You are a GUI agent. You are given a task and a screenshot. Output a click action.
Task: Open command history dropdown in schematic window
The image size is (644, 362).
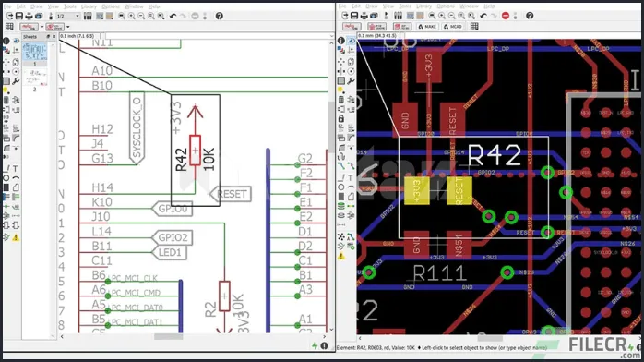tap(331, 36)
